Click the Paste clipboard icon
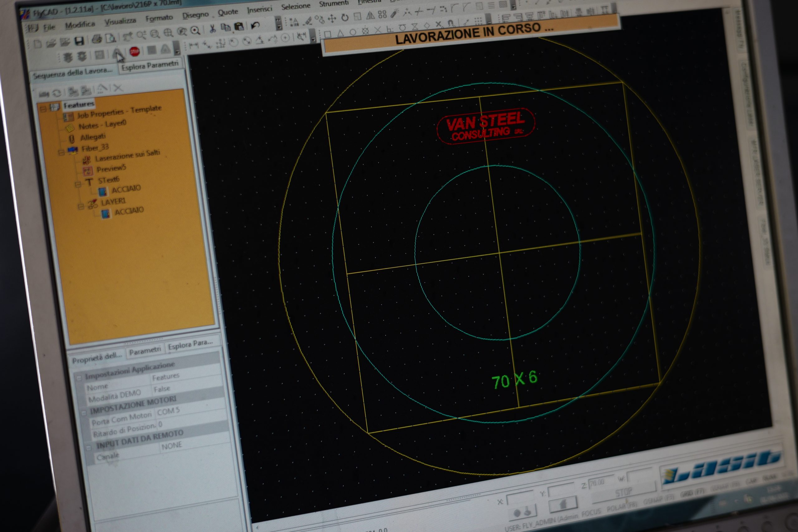 [239, 26]
